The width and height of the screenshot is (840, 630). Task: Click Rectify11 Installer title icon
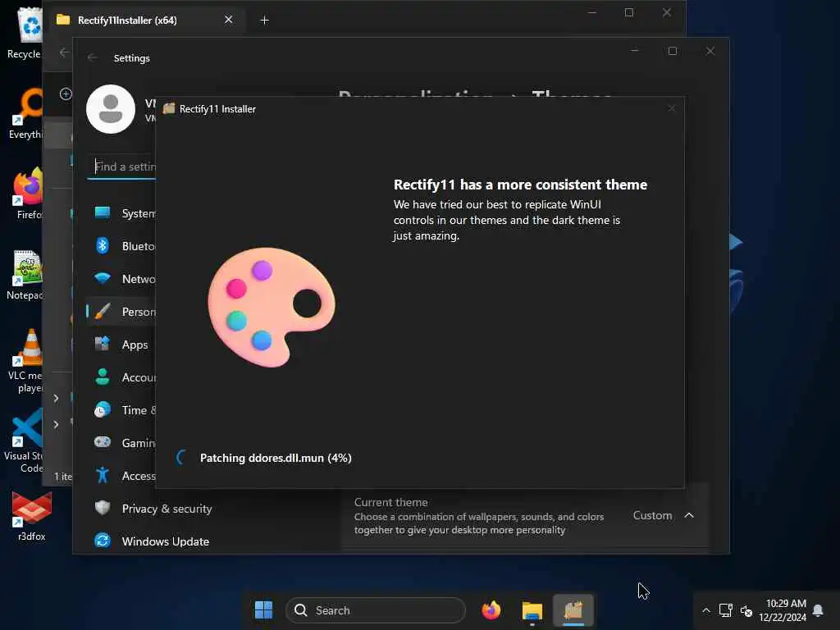click(x=169, y=109)
